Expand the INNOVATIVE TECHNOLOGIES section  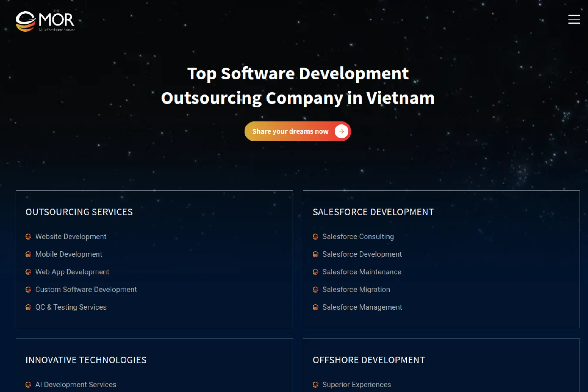pyautogui.click(x=86, y=360)
